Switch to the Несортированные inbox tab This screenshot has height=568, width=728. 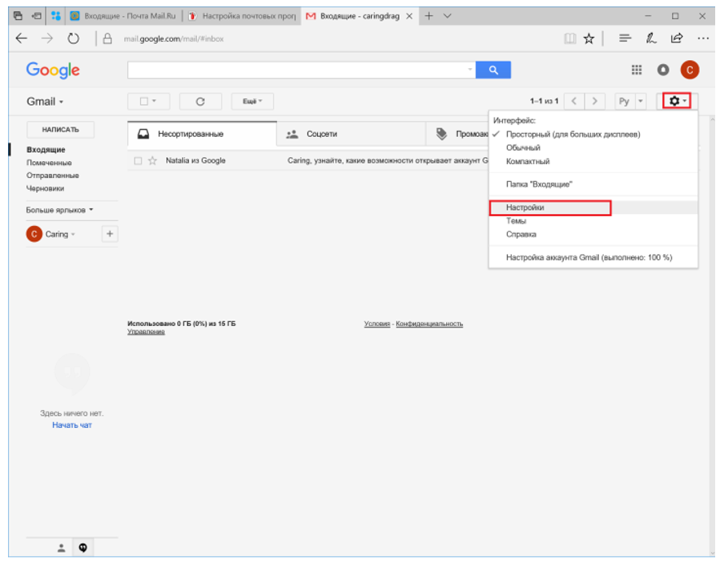[x=202, y=135]
